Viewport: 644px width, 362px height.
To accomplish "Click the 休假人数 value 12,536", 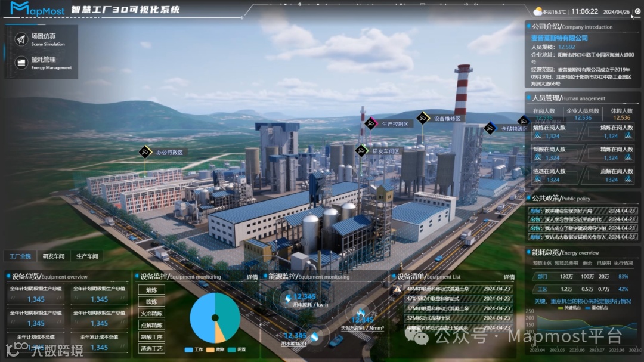I will (x=621, y=118).
